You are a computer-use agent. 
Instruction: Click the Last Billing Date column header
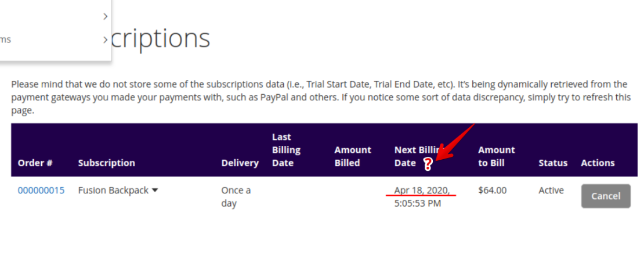click(286, 150)
